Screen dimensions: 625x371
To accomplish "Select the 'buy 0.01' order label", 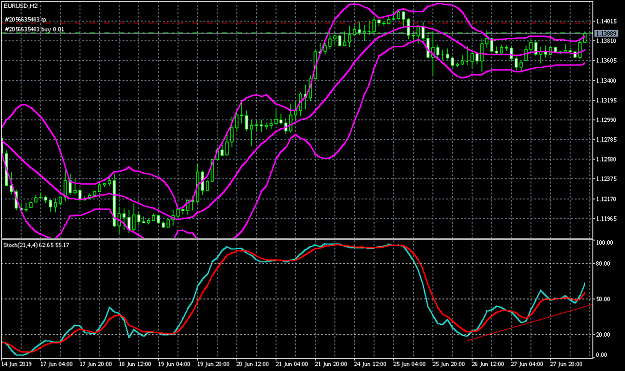I will coord(34,29).
